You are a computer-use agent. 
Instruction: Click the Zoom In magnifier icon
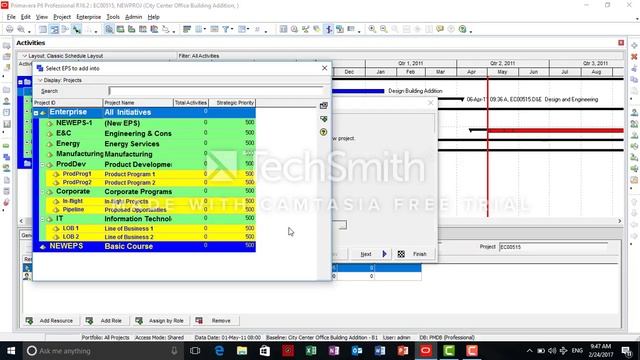click(372, 29)
